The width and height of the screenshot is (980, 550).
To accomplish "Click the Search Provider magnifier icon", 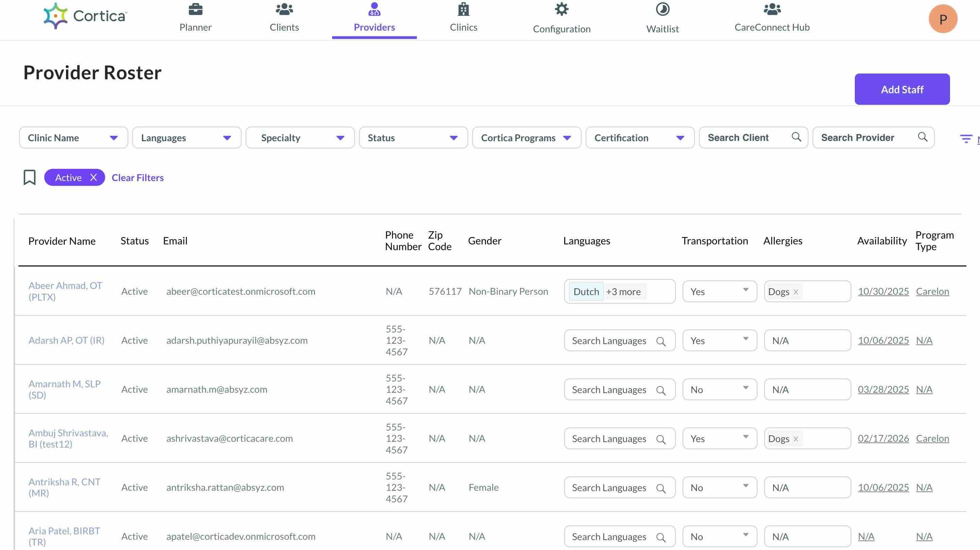I will 922,137.
